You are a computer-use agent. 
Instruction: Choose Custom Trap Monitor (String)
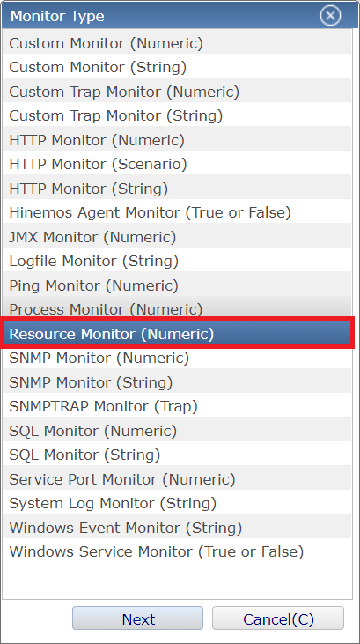[x=177, y=115]
